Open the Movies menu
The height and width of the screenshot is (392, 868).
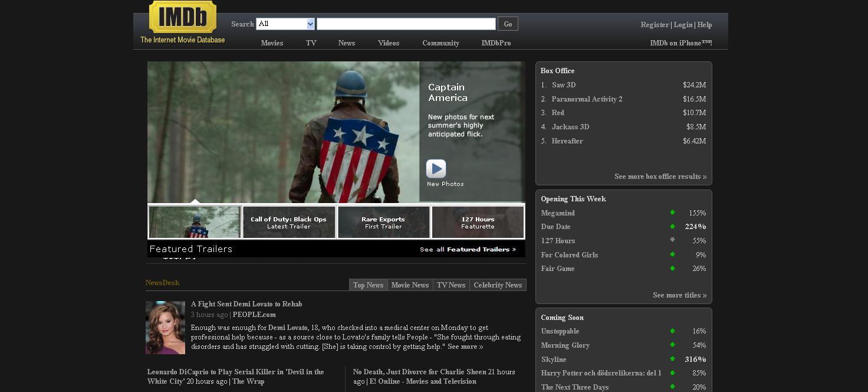pyautogui.click(x=272, y=43)
